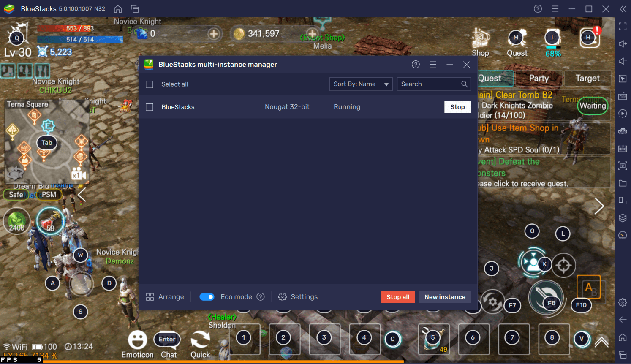Check the BlueStacks instance checkbox
Viewport: 631px width, 364px height.
(150, 107)
